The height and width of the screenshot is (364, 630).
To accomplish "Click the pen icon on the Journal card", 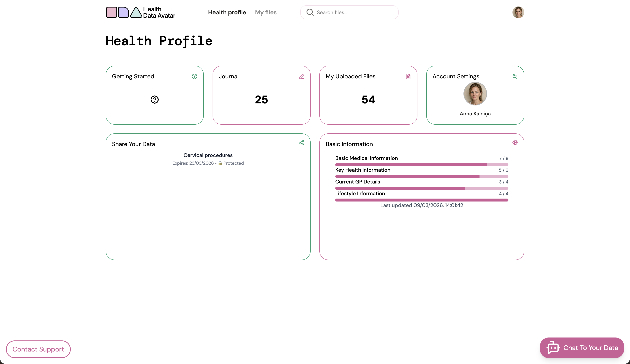I will click(301, 76).
